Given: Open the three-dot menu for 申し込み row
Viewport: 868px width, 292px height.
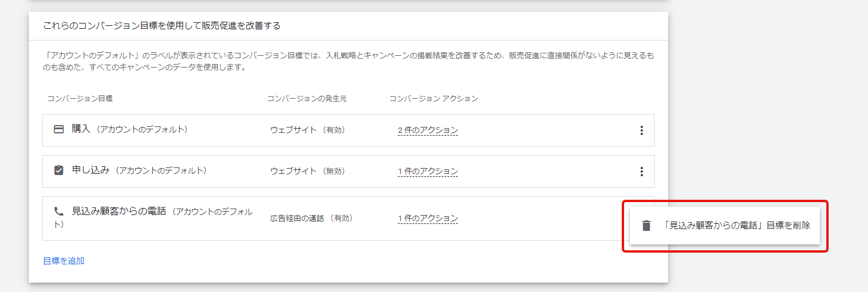Looking at the screenshot, I should tap(641, 172).
